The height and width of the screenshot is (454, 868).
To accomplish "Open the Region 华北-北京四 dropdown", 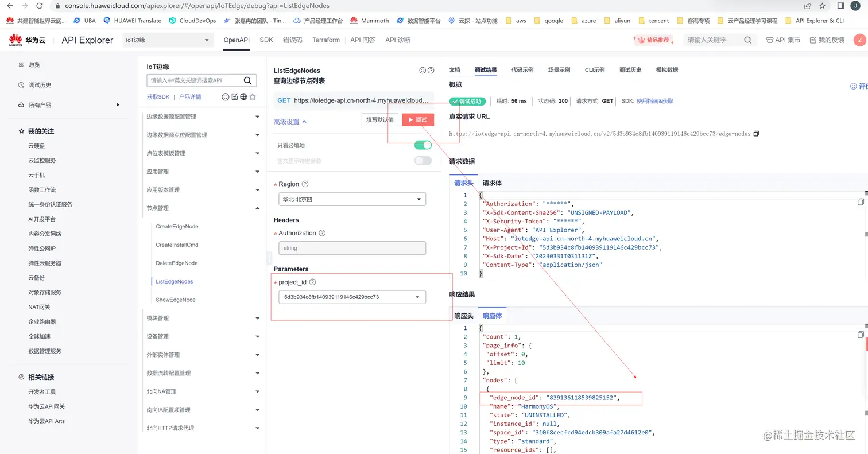I will pyautogui.click(x=352, y=199).
